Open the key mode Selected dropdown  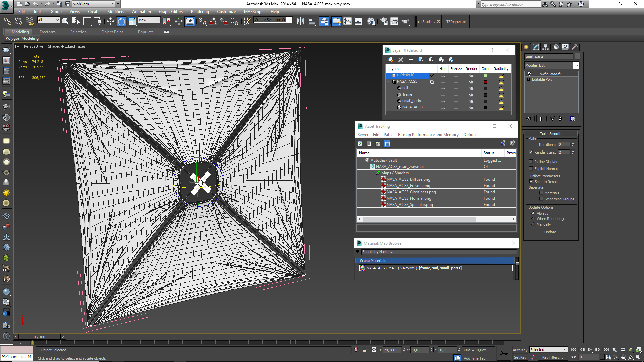pos(548,350)
